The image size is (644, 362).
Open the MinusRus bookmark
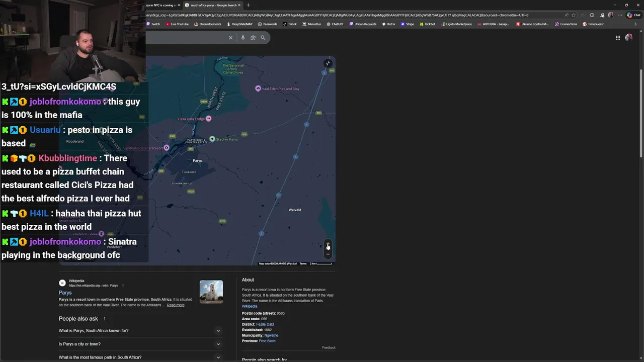tap(311, 24)
